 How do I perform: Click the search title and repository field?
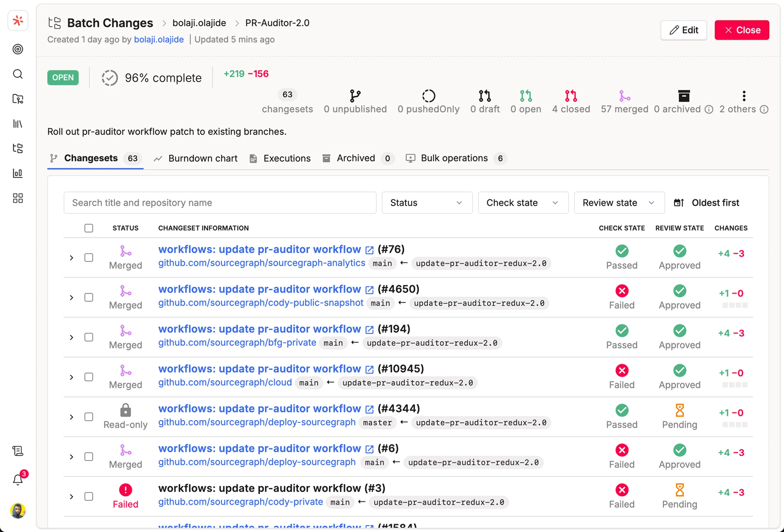point(220,203)
